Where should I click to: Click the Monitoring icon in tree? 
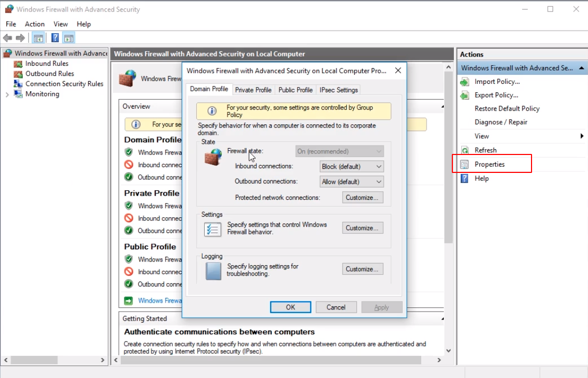point(18,94)
